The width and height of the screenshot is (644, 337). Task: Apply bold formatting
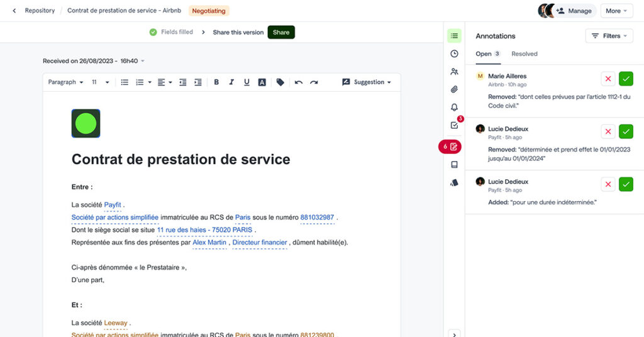click(x=216, y=82)
